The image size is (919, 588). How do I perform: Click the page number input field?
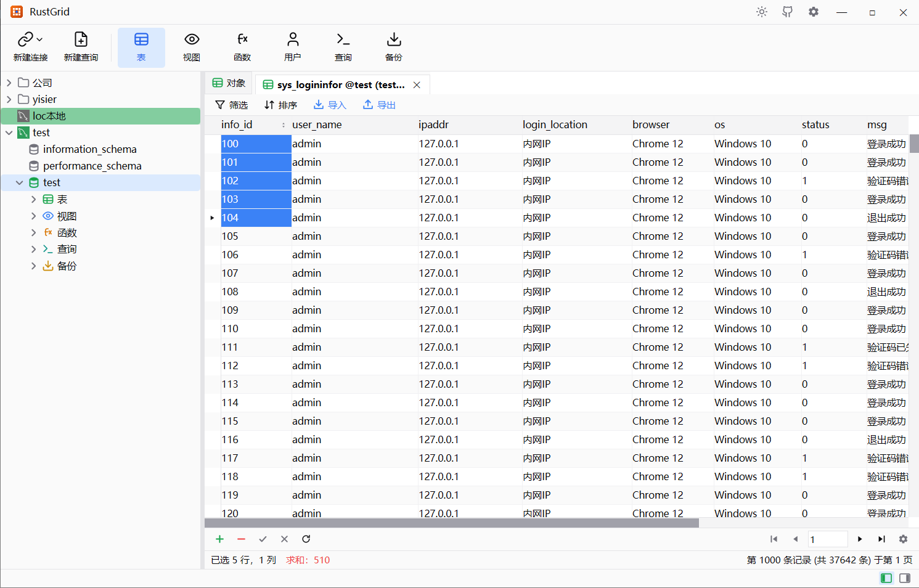click(828, 539)
